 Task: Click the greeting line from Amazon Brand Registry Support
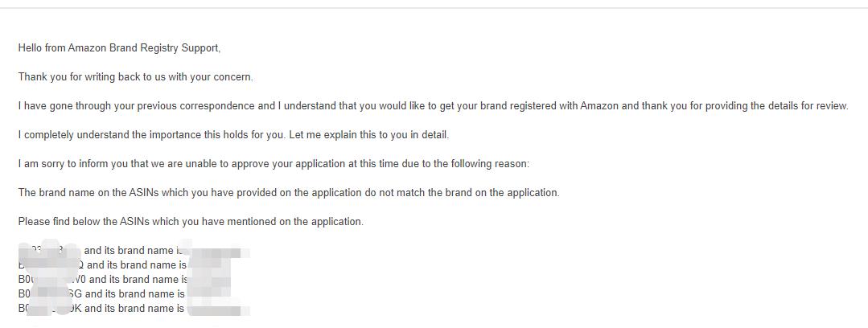click(119, 48)
